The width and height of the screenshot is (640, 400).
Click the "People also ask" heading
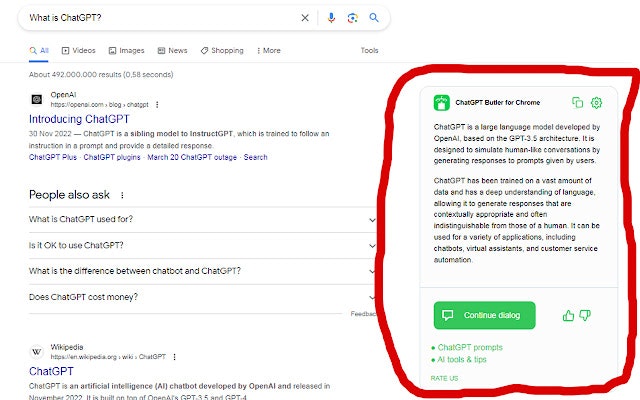(69, 195)
